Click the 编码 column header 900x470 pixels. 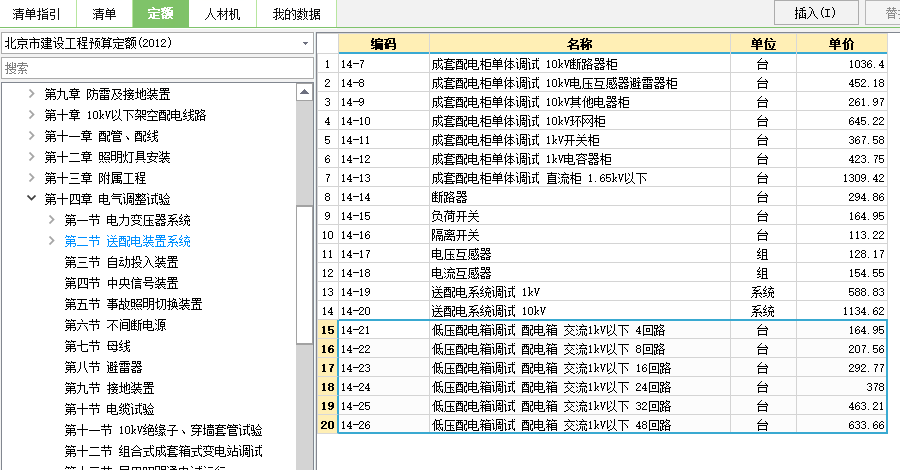tap(383, 44)
